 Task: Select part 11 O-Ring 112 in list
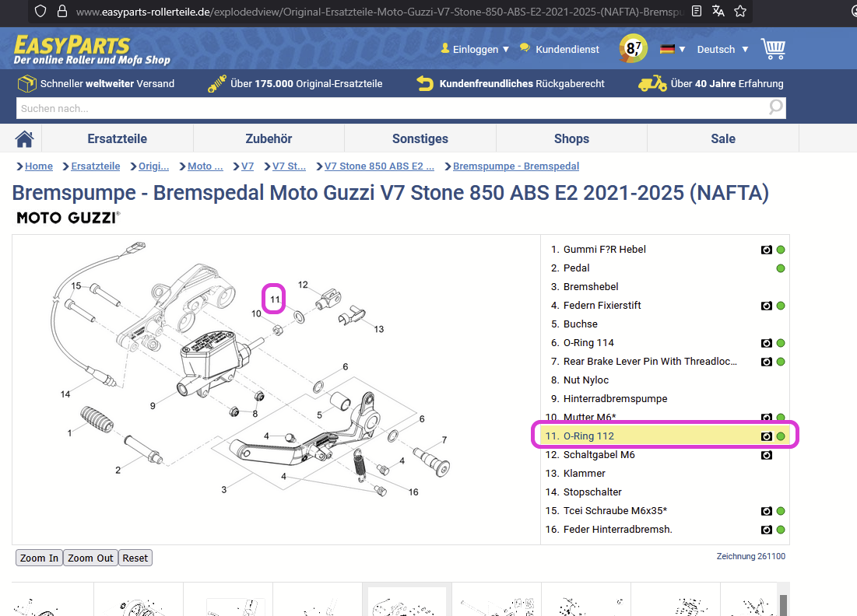pyautogui.click(x=665, y=436)
